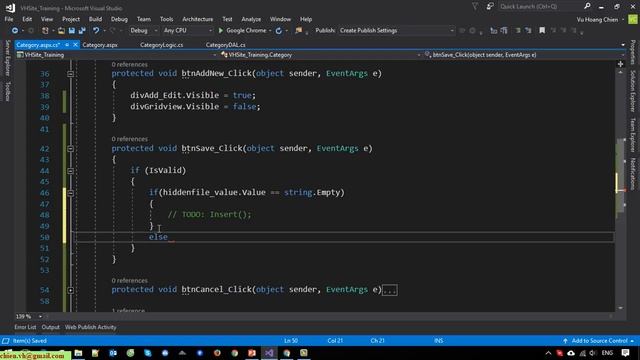640x360 pixels.
Task: Open the Build menu
Action: click(x=96, y=19)
